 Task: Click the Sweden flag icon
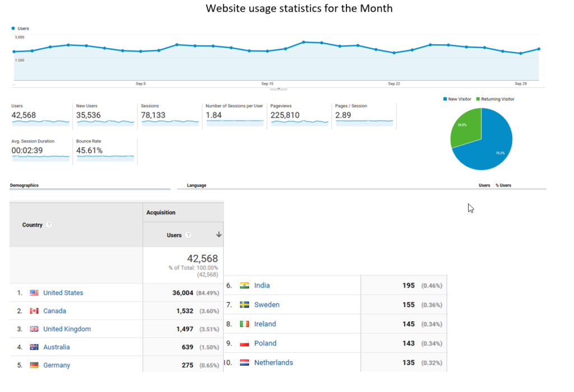(x=244, y=305)
